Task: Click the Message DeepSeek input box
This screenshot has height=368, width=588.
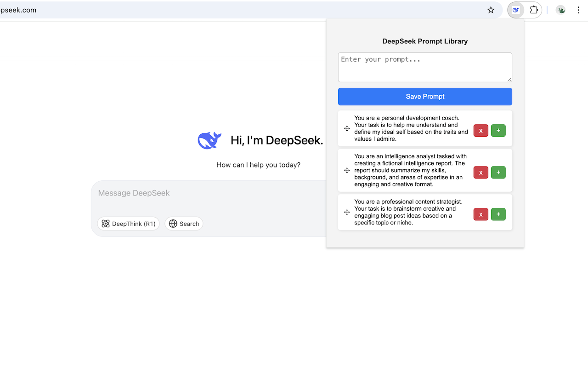Action: [207, 193]
